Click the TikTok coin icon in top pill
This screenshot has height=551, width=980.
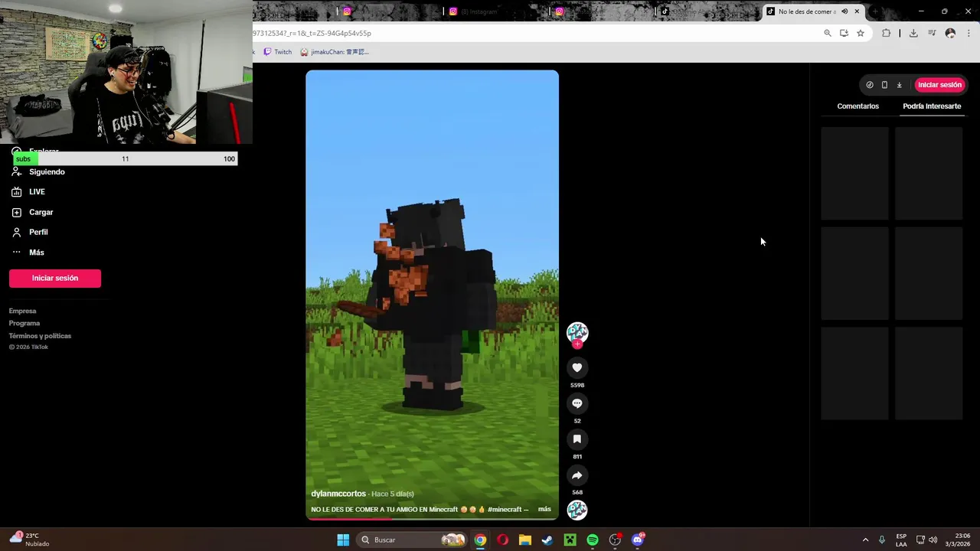[870, 85]
